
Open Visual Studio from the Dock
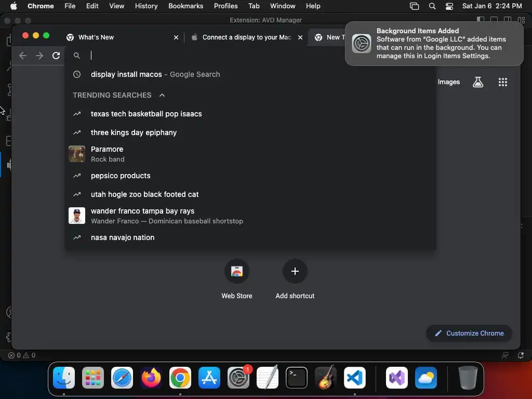pyautogui.click(x=397, y=378)
